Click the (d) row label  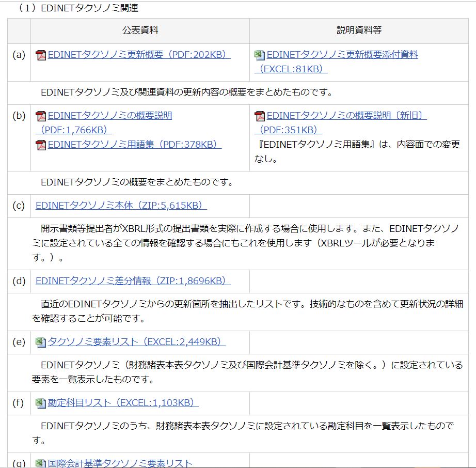click(19, 281)
